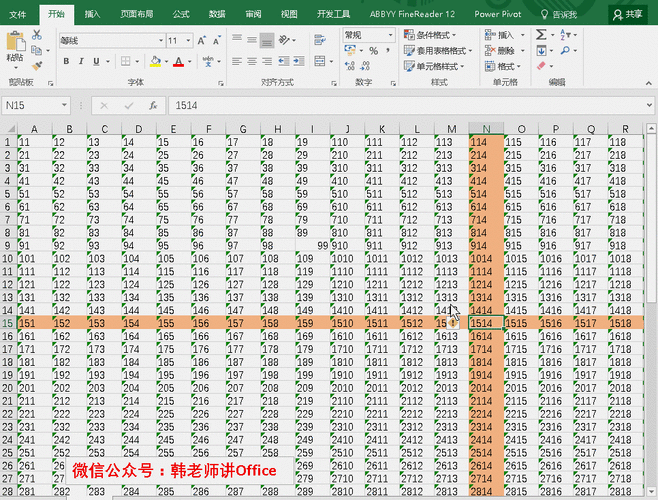Switch to the Insert ribbon tab
The image size is (658, 500).
[x=92, y=14]
